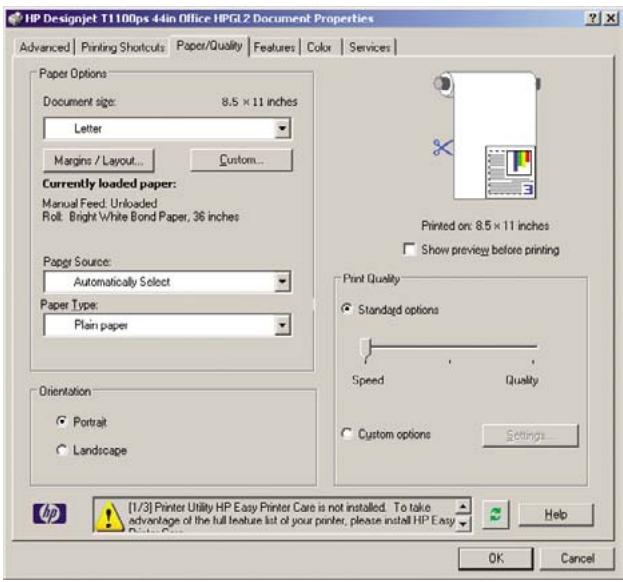Click 'Roll: Bright White Bond Paper, 36 inches' text
The width and height of the screenshot is (623, 582).
(x=141, y=217)
